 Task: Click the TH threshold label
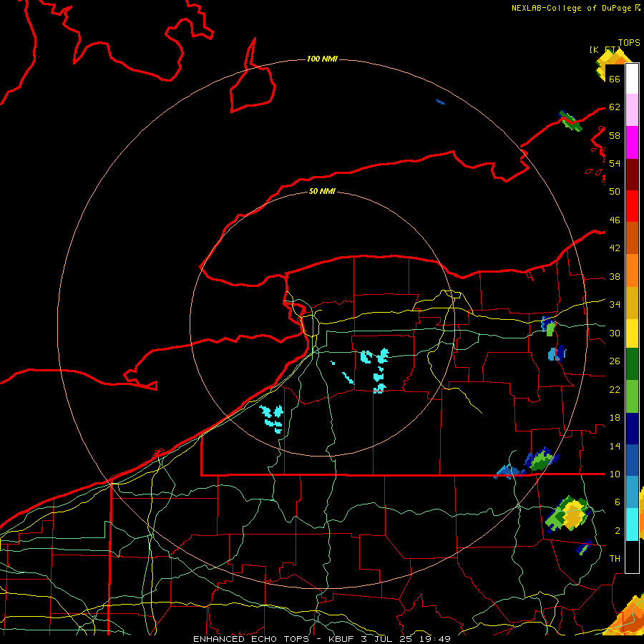tap(615, 559)
